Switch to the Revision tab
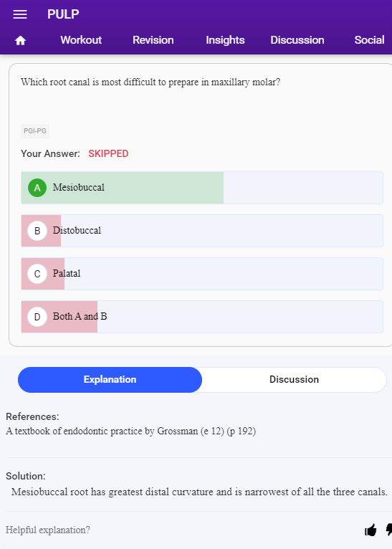Viewport: 392px width, 549px height. tap(153, 40)
